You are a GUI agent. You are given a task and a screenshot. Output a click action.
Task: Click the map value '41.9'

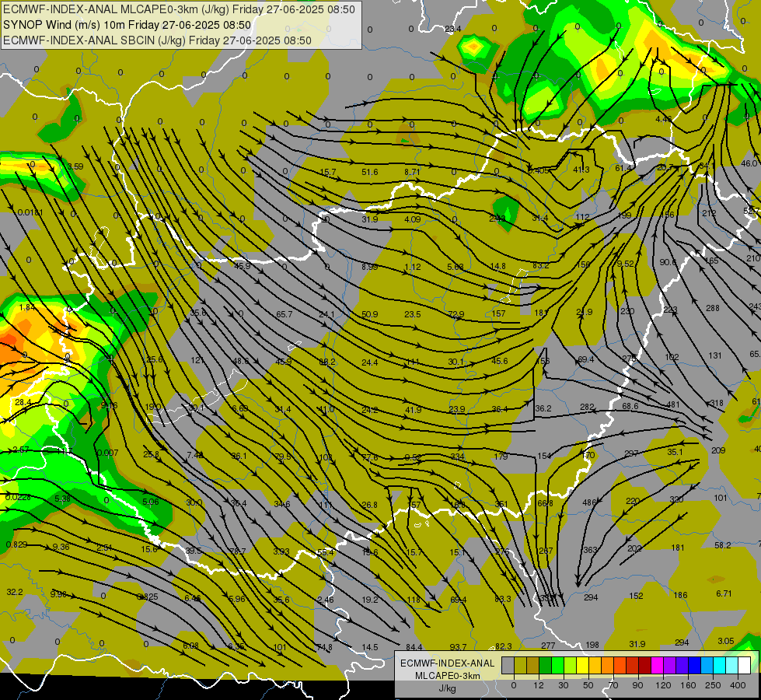click(414, 410)
